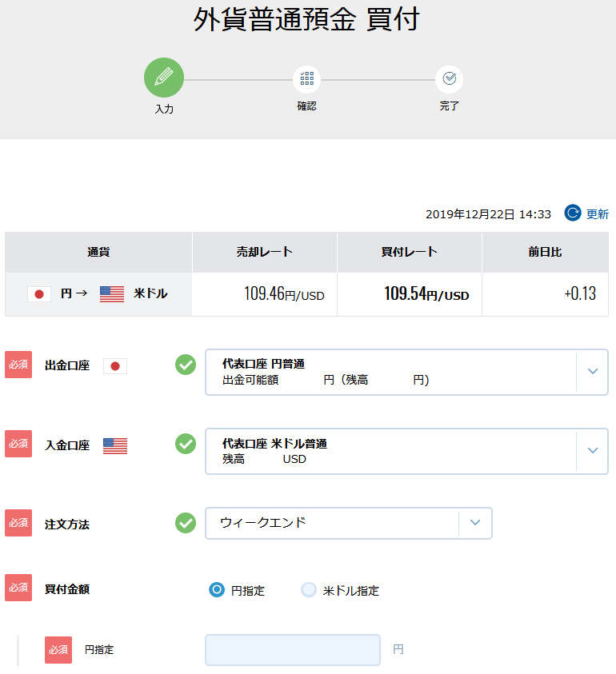Click the 完了 step checkmark icon

tap(449, 79)
